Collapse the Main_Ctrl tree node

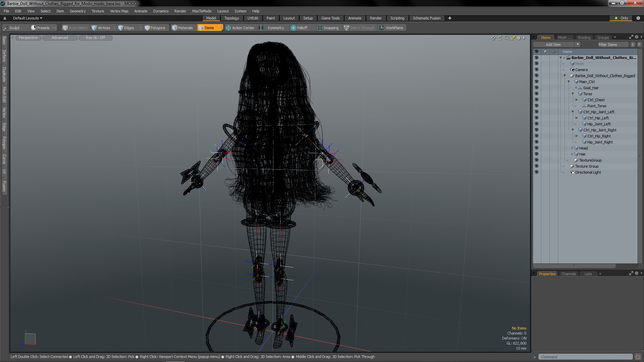click(x=569, y=82)
